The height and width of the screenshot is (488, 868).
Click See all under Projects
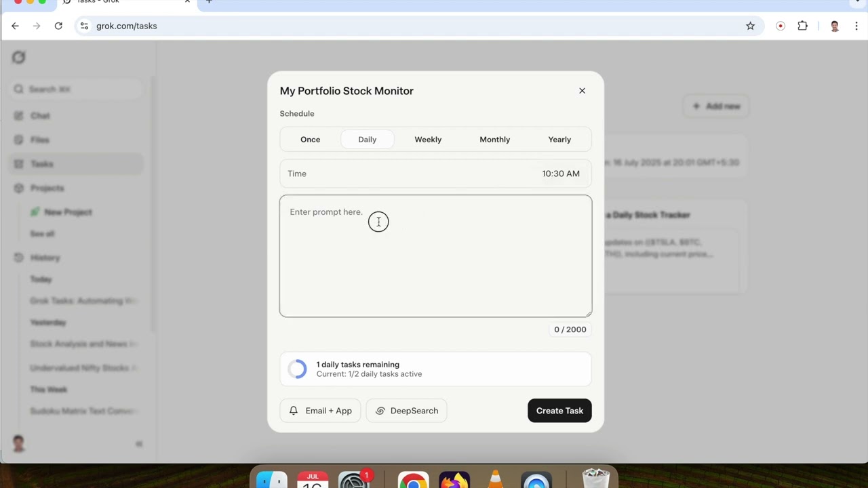(42, 234)
